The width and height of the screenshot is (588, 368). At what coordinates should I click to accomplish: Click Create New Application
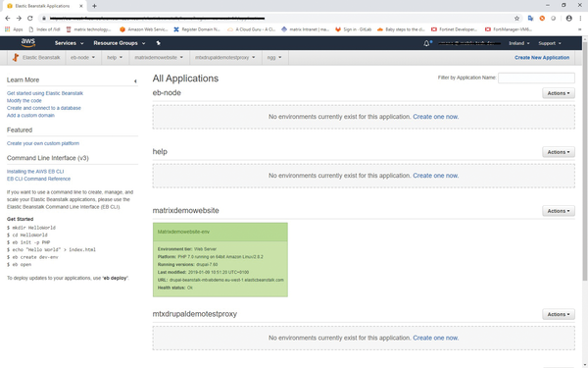[542, 58]
